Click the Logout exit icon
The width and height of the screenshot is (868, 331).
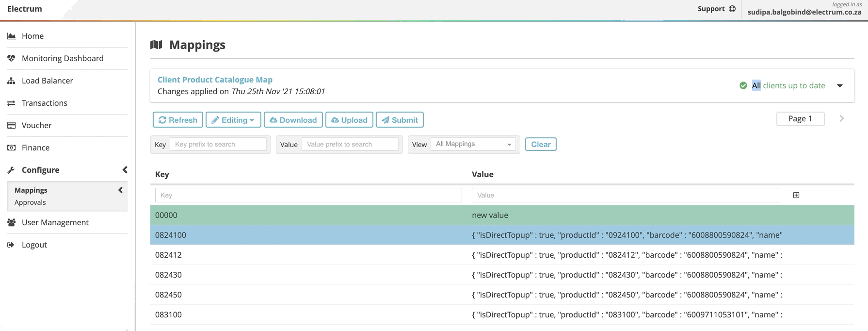coord(11,245)
